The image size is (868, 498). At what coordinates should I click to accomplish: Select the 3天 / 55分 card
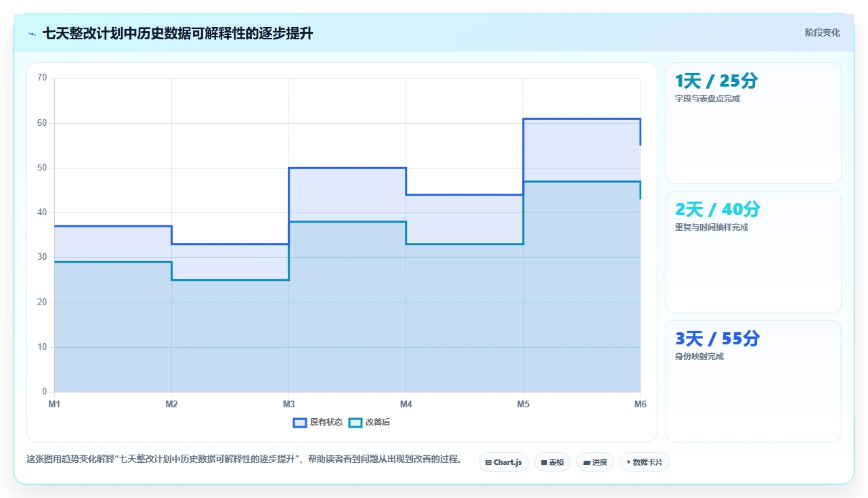(754, 381)
